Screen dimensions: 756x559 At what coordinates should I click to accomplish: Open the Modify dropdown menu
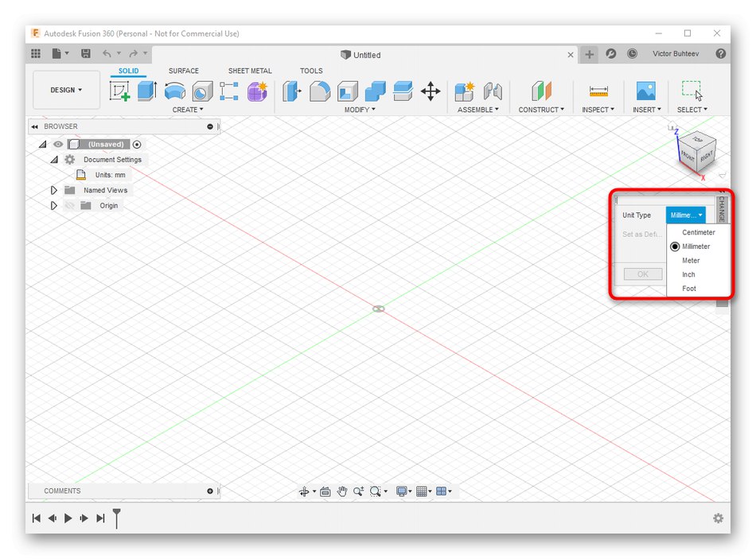tap(360, 110)
